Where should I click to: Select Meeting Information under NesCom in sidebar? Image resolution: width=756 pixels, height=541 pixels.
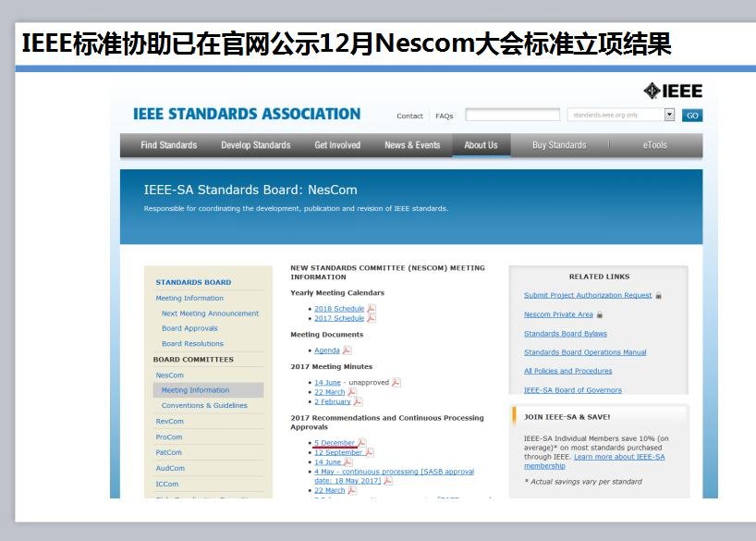[196, 390]
